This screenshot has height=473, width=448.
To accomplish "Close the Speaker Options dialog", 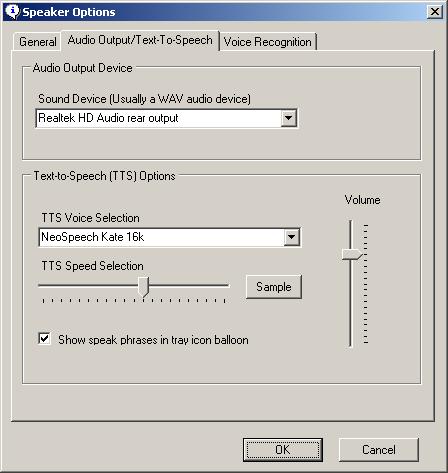I will (435, 12).
